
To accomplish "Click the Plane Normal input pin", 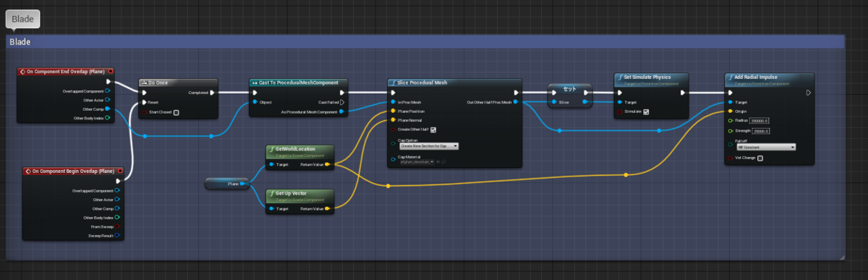I will pos(393,120).
